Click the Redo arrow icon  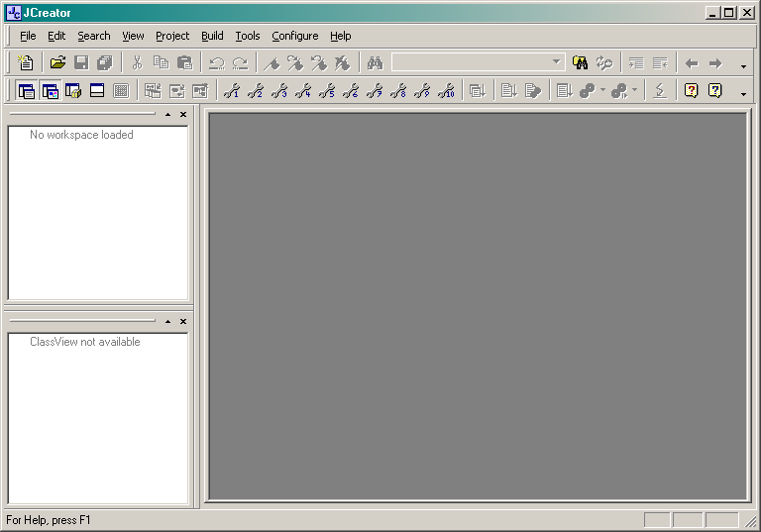click(x=240, y=63)
